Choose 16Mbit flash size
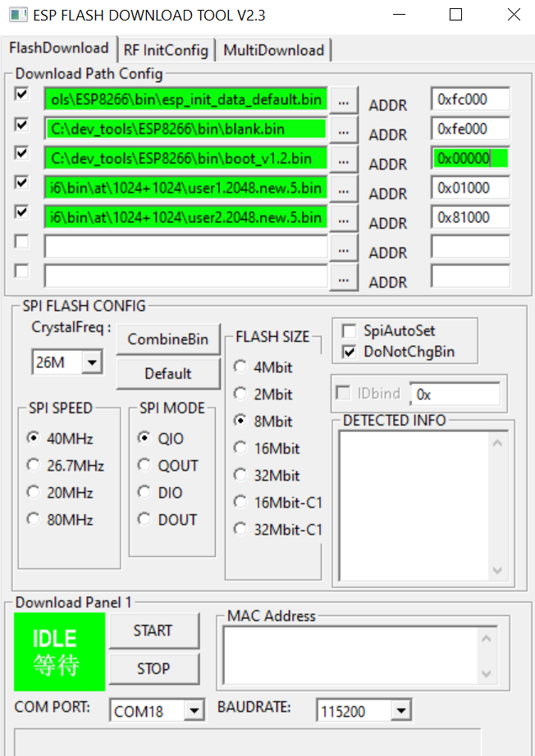 tap(267, 448)
